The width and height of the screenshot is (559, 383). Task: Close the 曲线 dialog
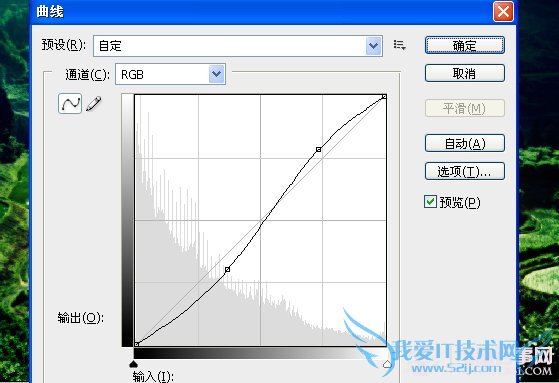point(503,12)
